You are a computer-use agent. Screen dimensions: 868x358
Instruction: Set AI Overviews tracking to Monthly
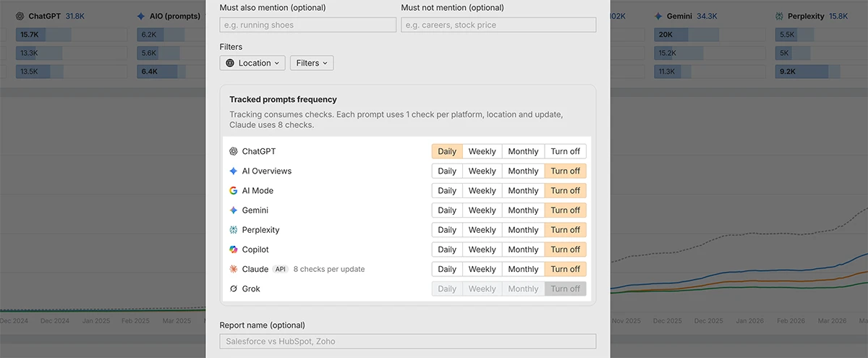coord(523,171)
